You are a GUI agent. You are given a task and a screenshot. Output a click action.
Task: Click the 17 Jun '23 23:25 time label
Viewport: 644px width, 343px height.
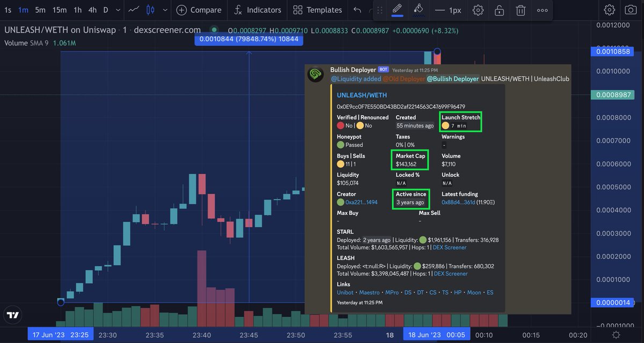pyautogui.click(x=60, y=335)
